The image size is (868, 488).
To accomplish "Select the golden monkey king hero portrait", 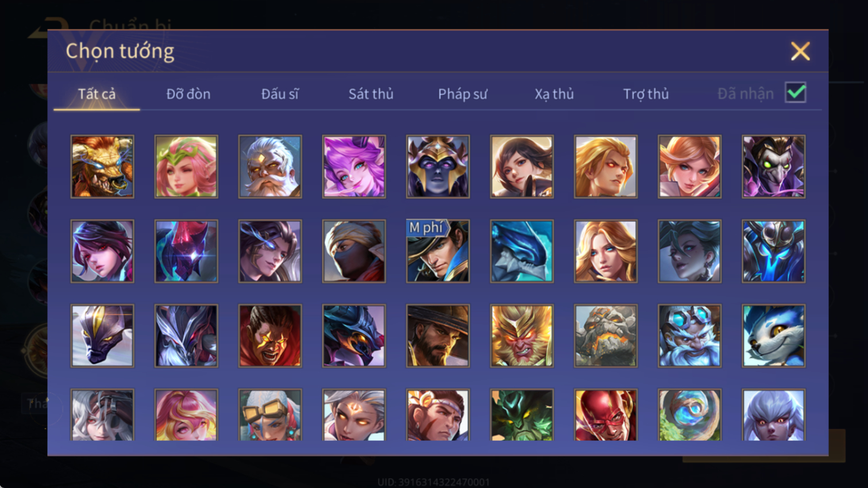I will 522,336.
